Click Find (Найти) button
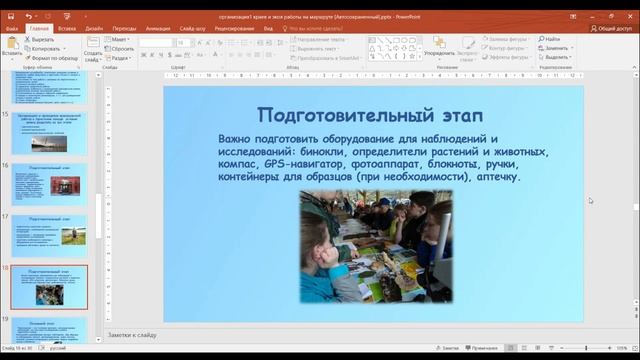This screenshot has width=640, height=360. [x=549, y=39]
